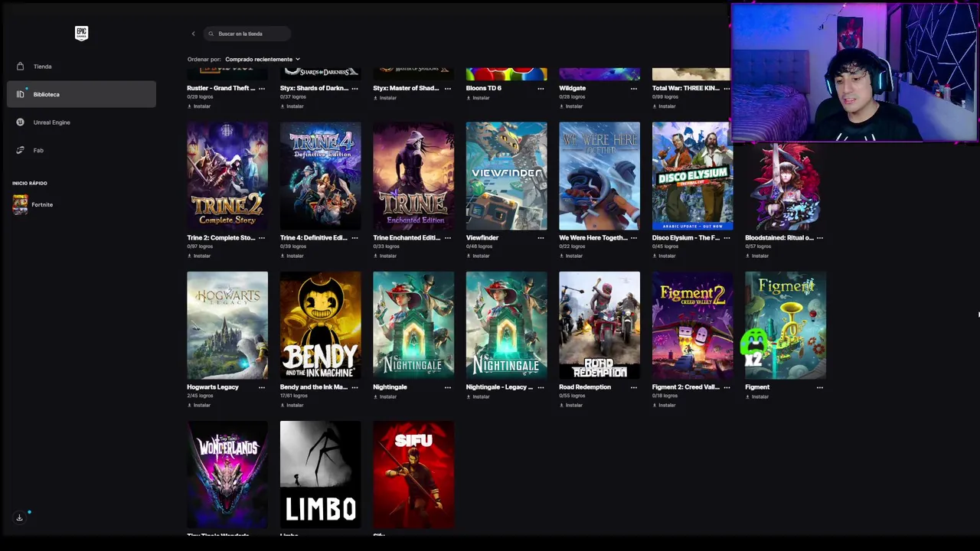Click the Buscar en la tienda search field
This screenshot has width=980, height=551.
247,34
